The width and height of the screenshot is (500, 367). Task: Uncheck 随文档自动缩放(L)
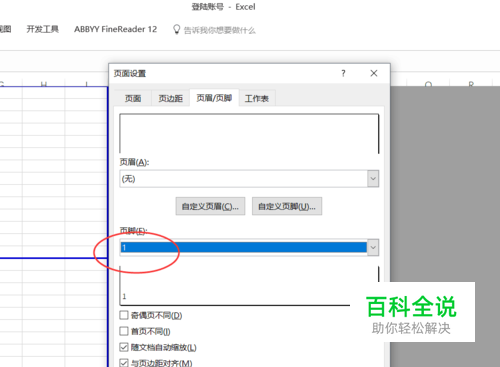[x=124, y=347]
